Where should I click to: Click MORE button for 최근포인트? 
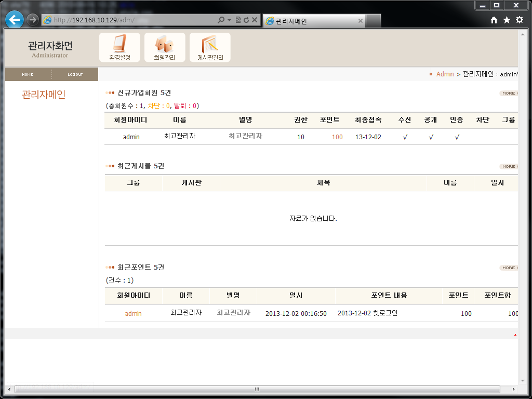[x=509, y=268]
